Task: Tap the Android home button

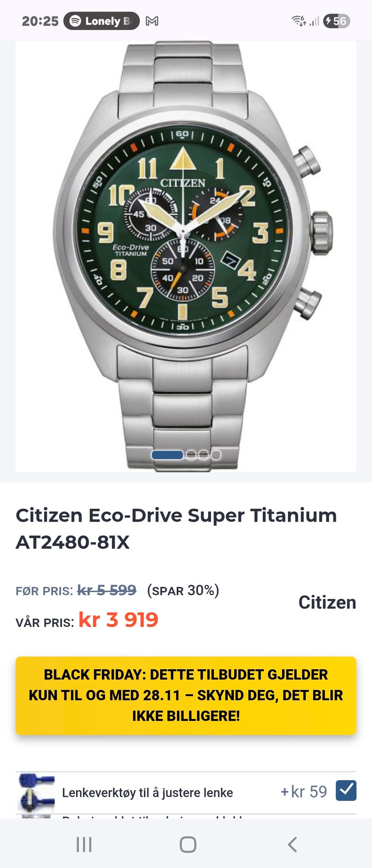Action: [188, 844]
